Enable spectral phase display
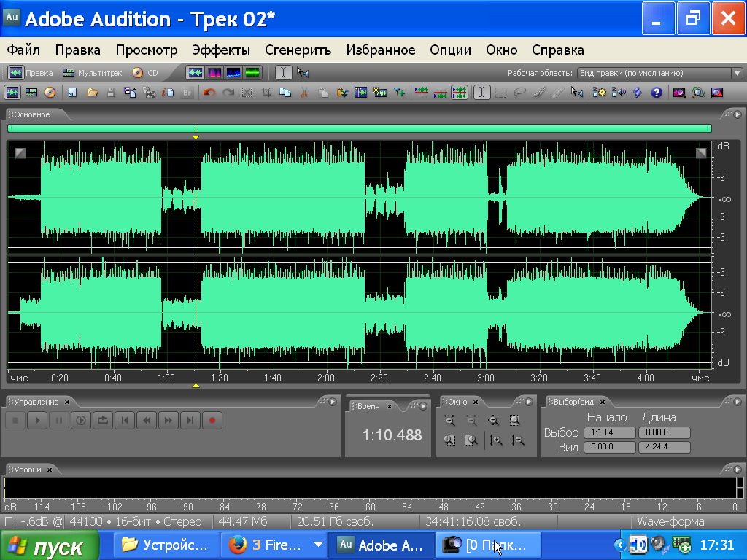Viewport: 747px width, 560px height. coord(252,73)
